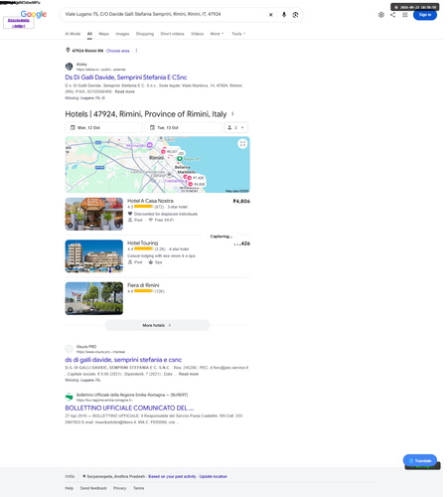
Task: Select check-out date Tue, 13 Oct
Action: pos(184,127)
